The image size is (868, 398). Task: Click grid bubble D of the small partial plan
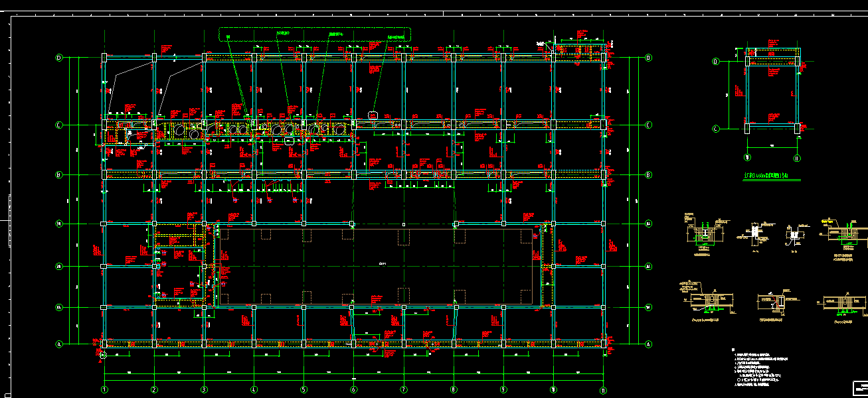point(715,62)
